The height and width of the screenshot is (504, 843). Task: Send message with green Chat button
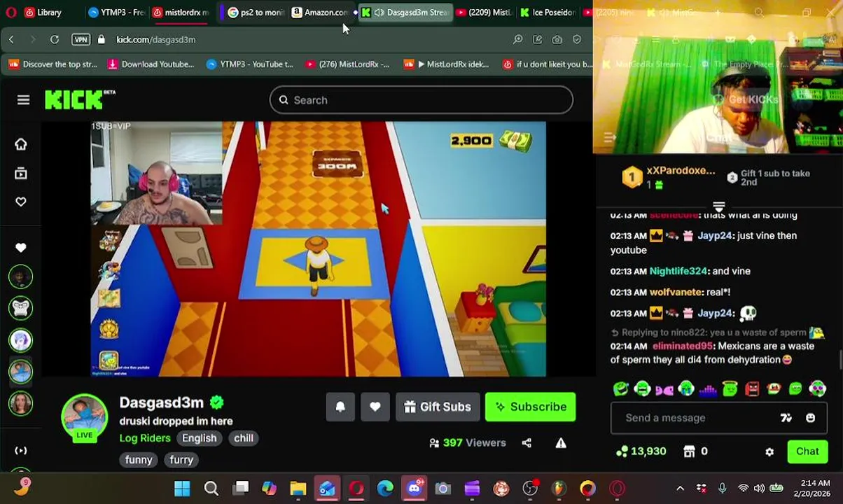(x=807, y=451)
